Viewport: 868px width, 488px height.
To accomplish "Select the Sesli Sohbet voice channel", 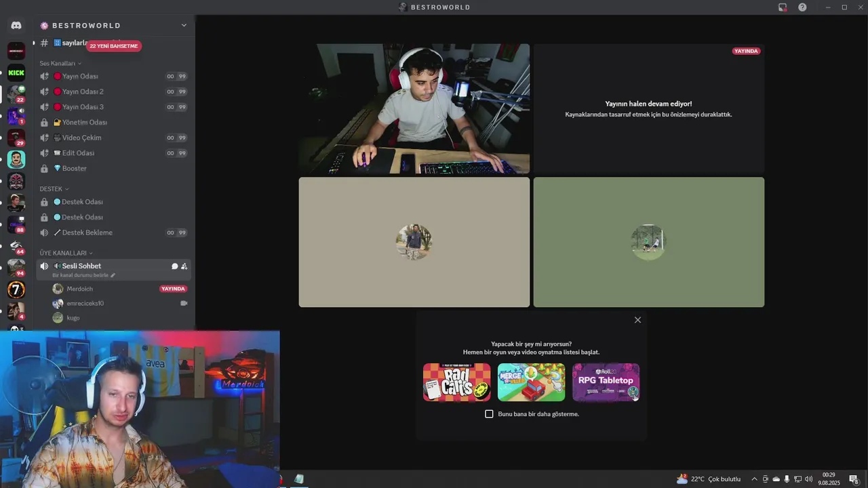I will coord(113,269).
